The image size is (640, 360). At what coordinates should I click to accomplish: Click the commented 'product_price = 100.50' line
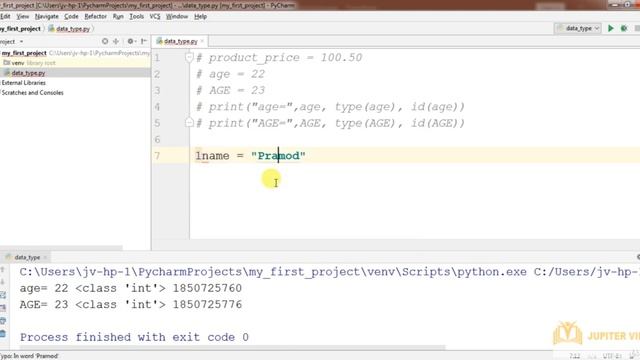click(x=279, y=58)
